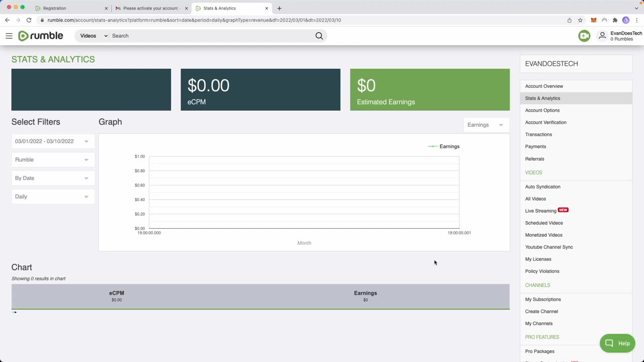Click the search magnifier icon
This screenshot has height=362, width=644.
[x=319, y=36]
